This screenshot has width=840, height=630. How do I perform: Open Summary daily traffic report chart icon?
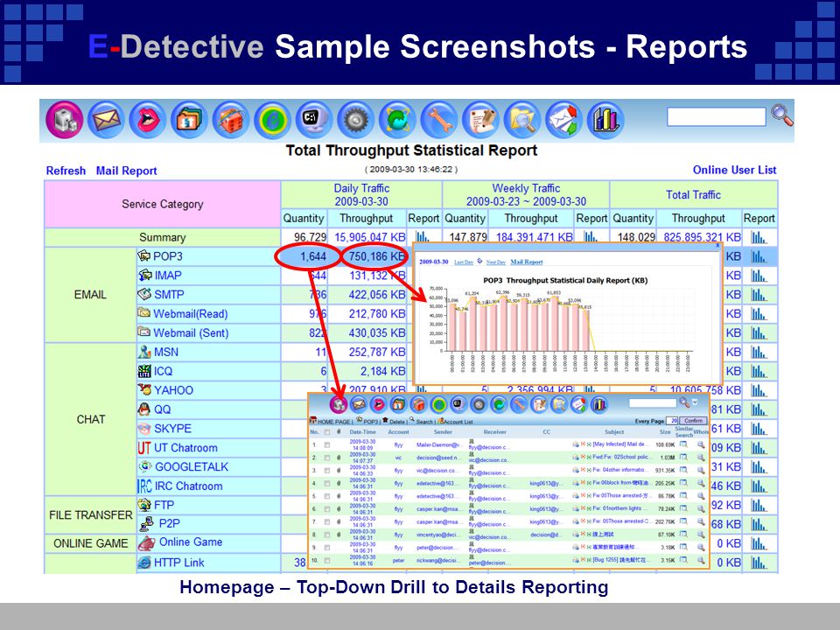[423, 237]
